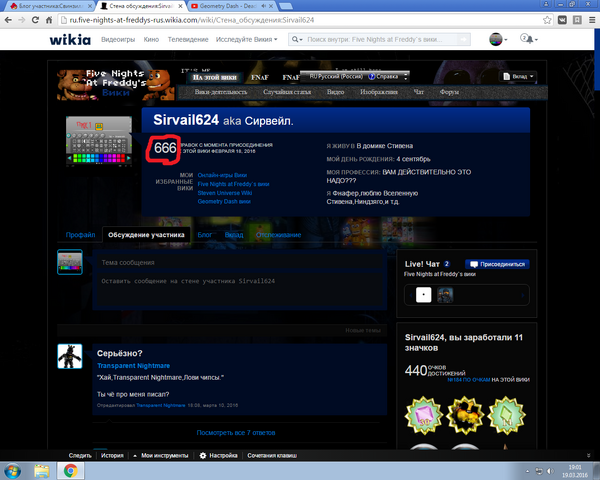This screenshot has width=600, height=480.
Task: Open the Windows Start button
Action: (13, 470)
